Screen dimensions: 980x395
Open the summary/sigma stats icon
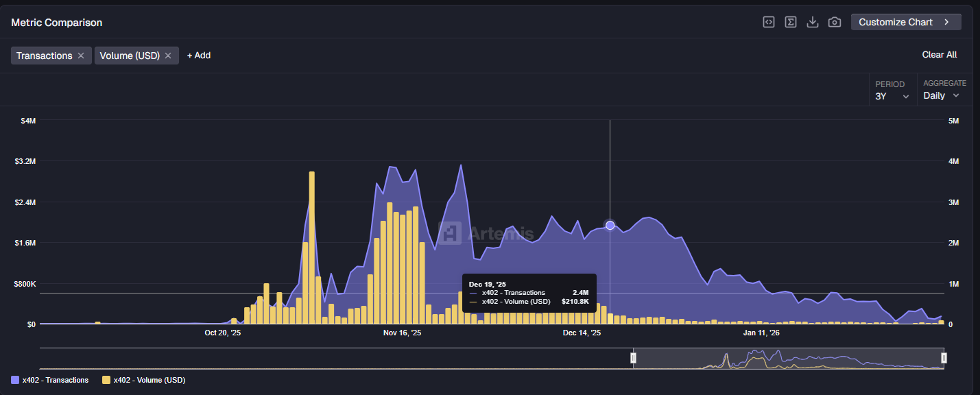click(x=790, y=22)
